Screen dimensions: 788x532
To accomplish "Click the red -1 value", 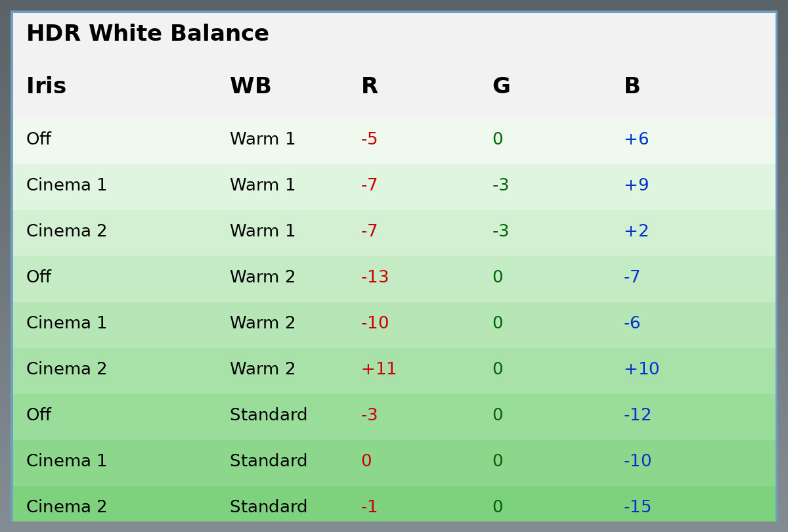I will click(369, 508).
